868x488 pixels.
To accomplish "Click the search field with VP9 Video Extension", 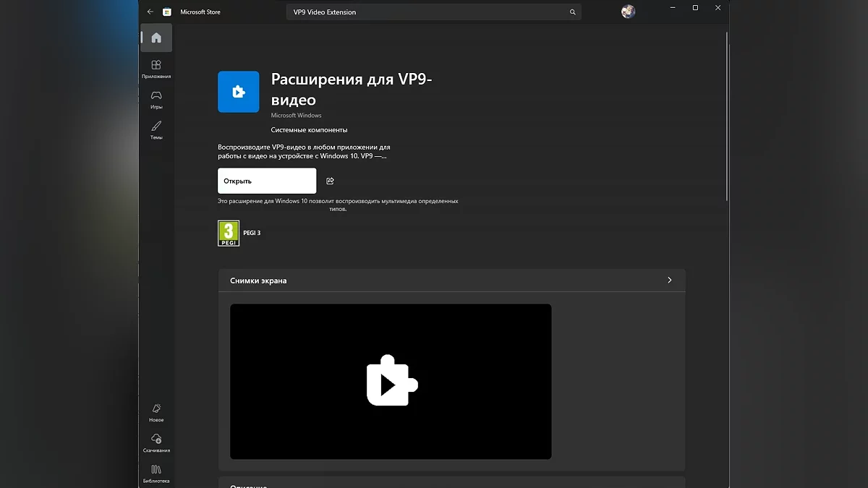I will click(x=427, y=12).
